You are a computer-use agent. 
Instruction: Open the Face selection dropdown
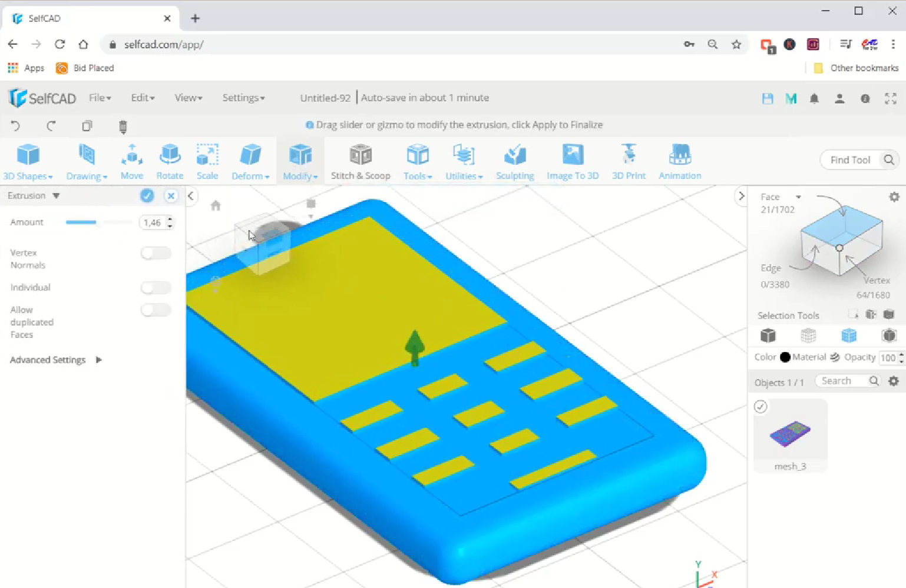pyautogui.click(x=798, y=197)
